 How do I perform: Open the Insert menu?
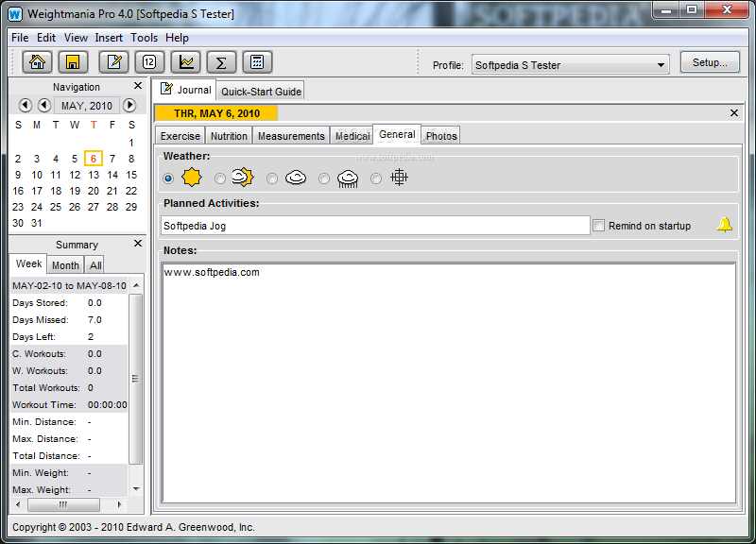coord(109,38)
